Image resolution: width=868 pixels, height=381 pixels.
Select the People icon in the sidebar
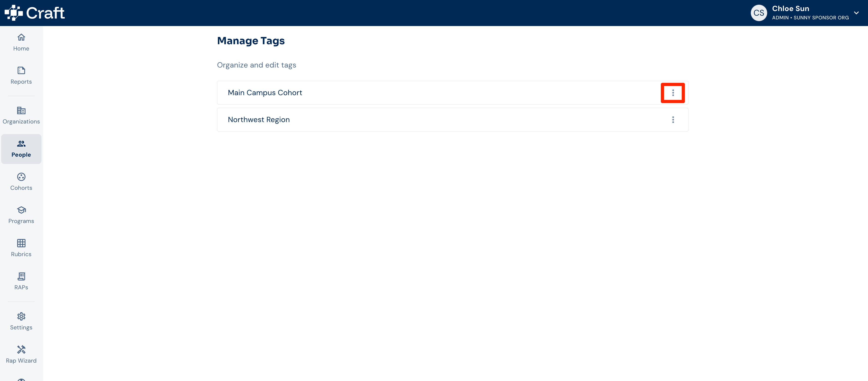coord(21,144)
